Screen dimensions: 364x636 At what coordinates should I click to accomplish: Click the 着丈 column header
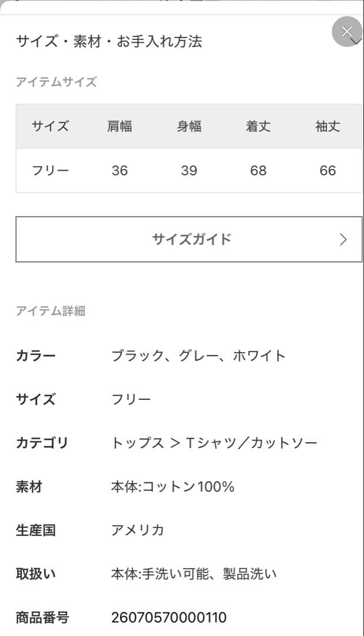(x=257, y=127)
